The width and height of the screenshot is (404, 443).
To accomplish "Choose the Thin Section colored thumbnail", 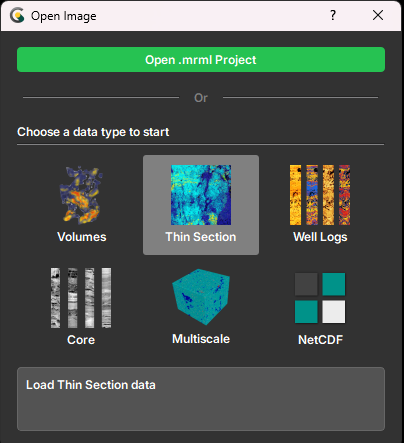I will tap(201, 195).
